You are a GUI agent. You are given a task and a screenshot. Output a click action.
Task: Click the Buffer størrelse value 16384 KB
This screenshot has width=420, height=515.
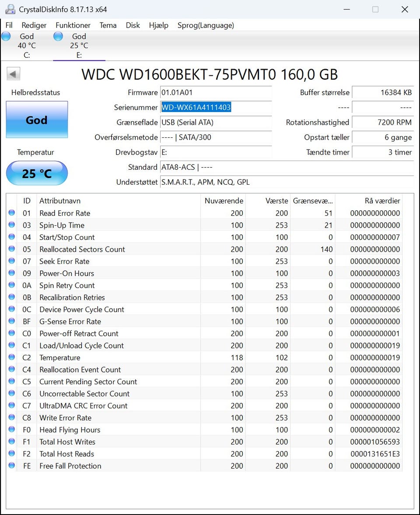pos(382,92)
